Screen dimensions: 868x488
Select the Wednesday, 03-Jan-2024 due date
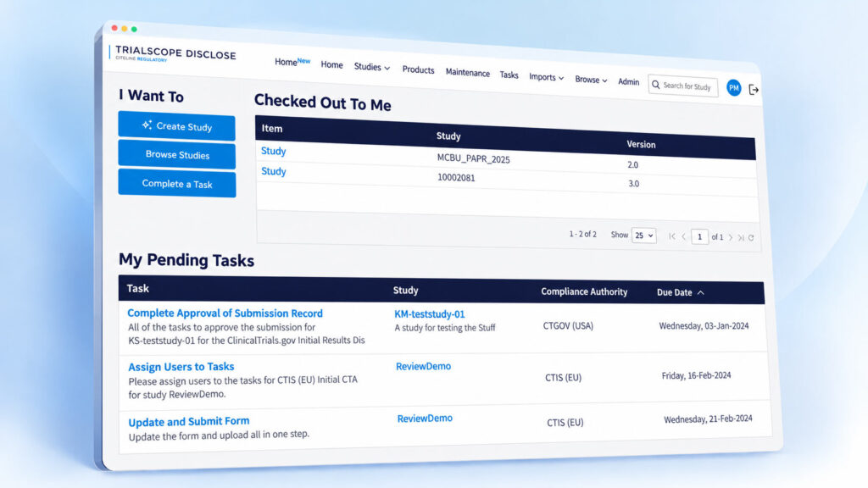[704, 326]
